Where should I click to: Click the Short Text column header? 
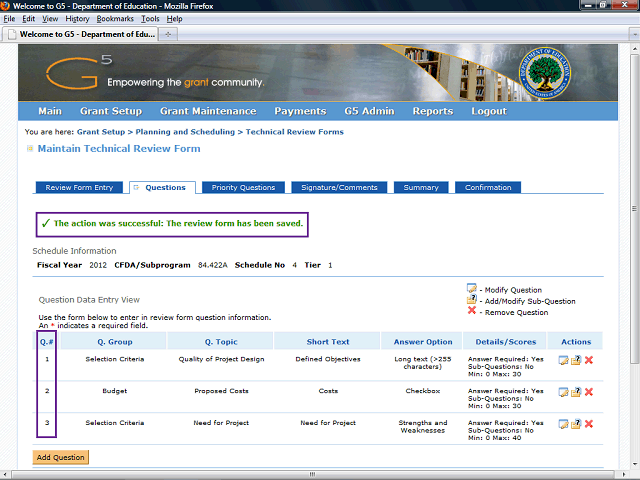[x=328, y=342]
